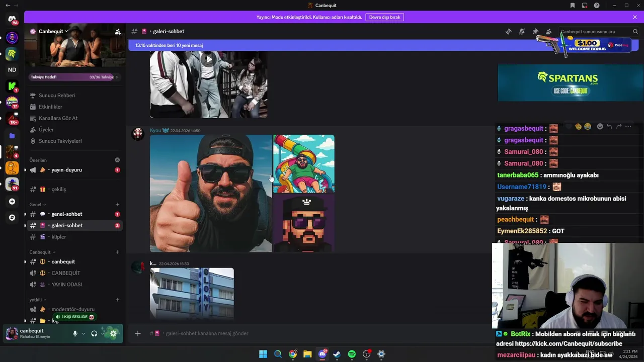Open canbequit user profile avatar
Screen dimensions: 644x362
(x=12, y=333)
